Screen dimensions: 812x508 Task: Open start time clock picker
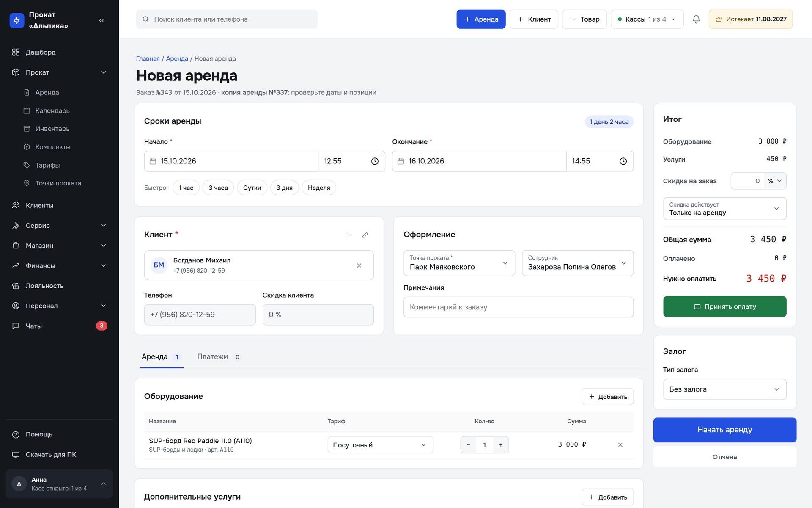click(375, 161)
